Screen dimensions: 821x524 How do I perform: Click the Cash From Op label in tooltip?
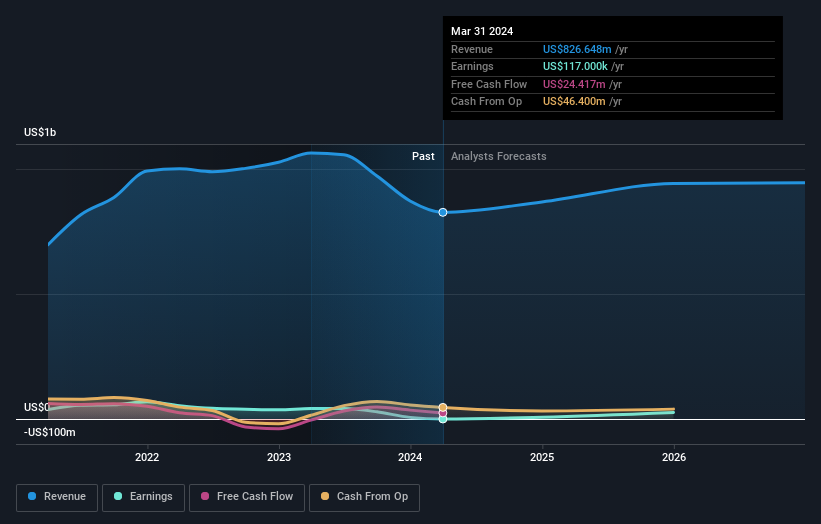point(486,101)
